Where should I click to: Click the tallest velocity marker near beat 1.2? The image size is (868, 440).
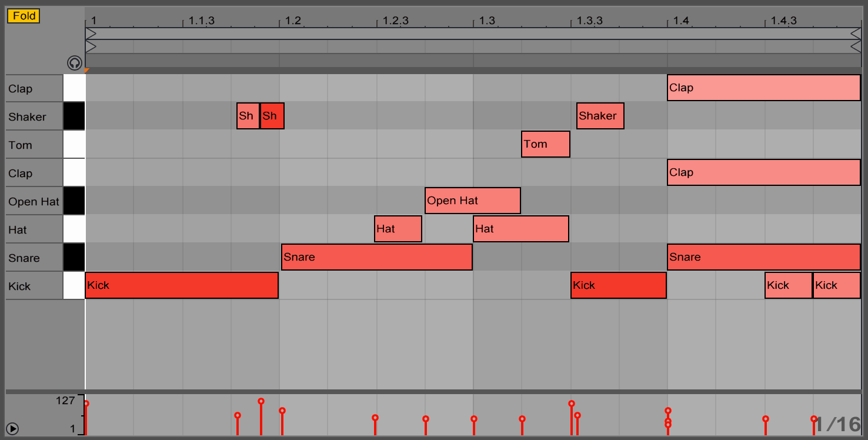[261, 401]
